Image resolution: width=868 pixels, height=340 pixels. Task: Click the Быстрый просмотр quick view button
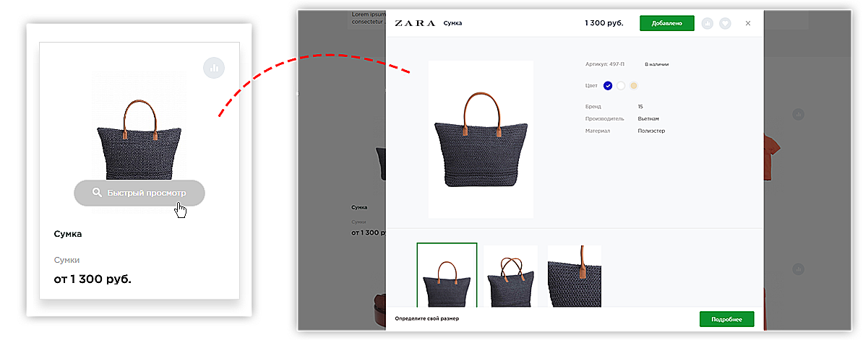(x=139, y=193)
